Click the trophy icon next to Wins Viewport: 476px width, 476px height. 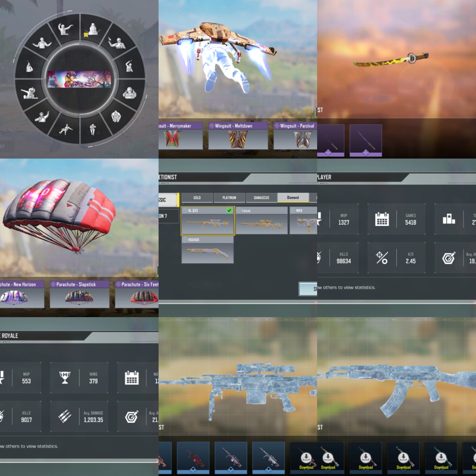click(x=65, y=377)
